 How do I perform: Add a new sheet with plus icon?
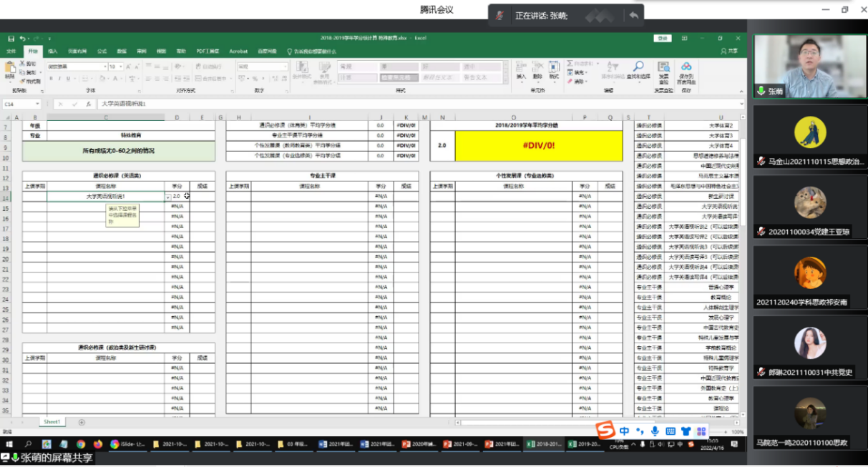(x=81, y=422)
